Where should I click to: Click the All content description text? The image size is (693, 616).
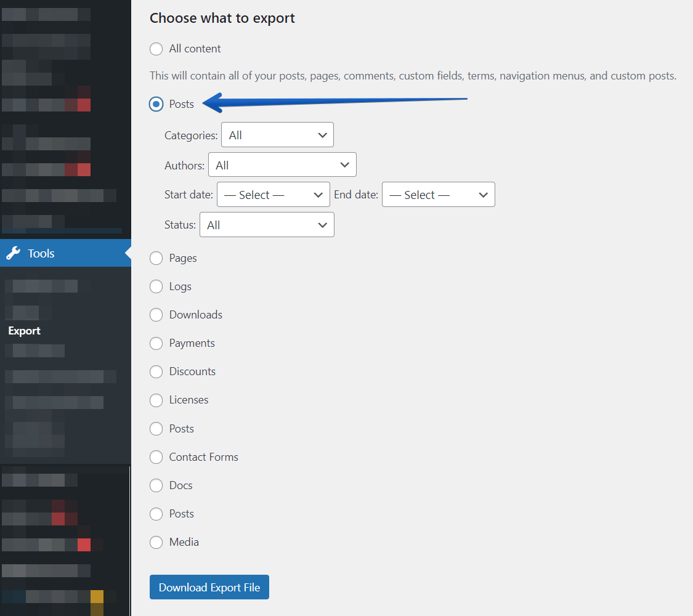(413, 76)
